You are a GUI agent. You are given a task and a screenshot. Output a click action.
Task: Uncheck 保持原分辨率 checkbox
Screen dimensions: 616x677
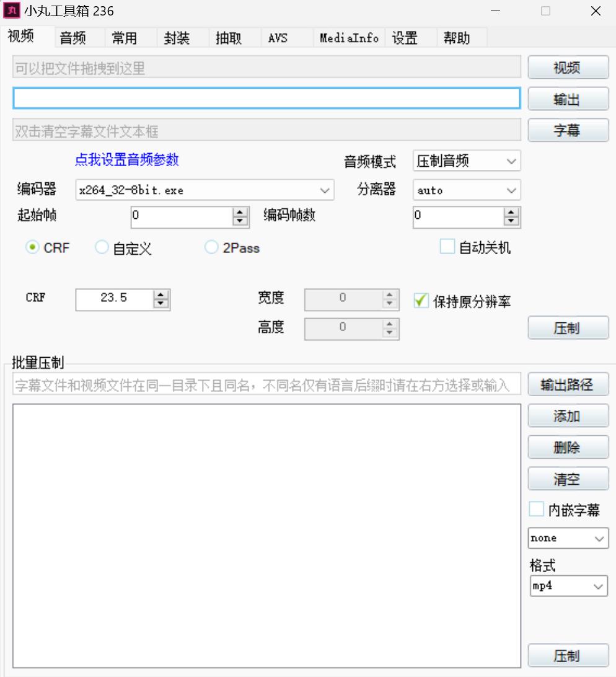[421, 301]
